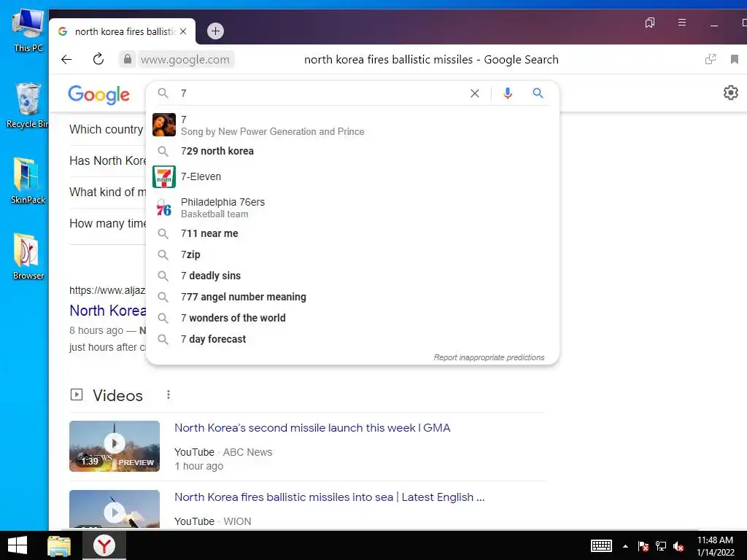Click the bookmark page icon in address bar
The height and width of the screenshot is (560, 747).
point(734,59)
